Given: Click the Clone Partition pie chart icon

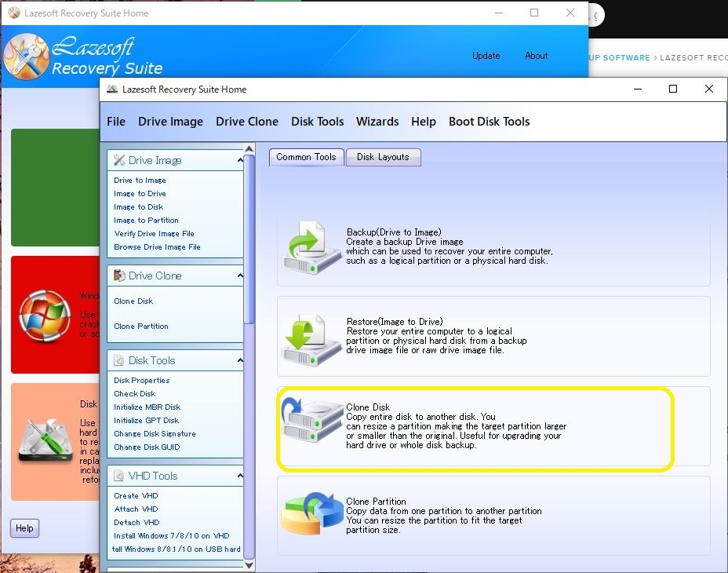Looking at the screenshot, I should click(x=311, y=514).
